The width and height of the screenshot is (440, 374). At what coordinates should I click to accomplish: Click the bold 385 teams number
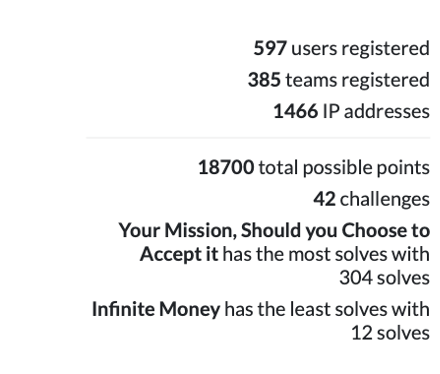click(264, 80)
